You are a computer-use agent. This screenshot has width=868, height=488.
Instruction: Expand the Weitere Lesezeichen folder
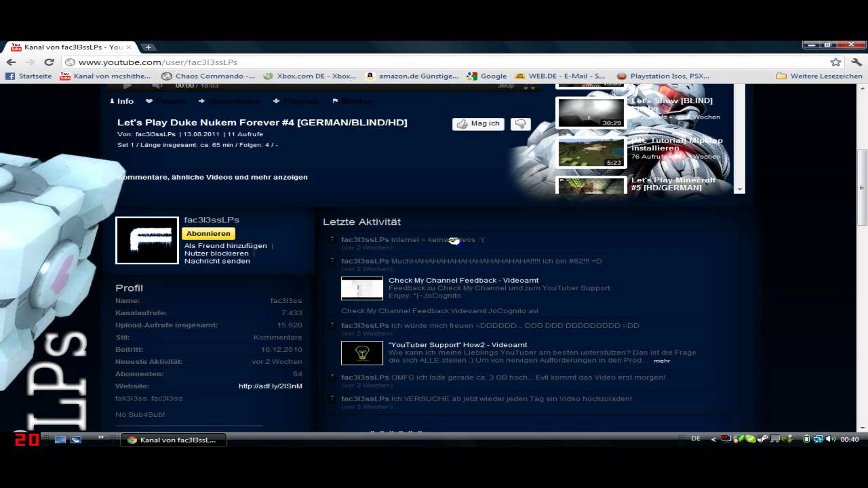point(819,76)
